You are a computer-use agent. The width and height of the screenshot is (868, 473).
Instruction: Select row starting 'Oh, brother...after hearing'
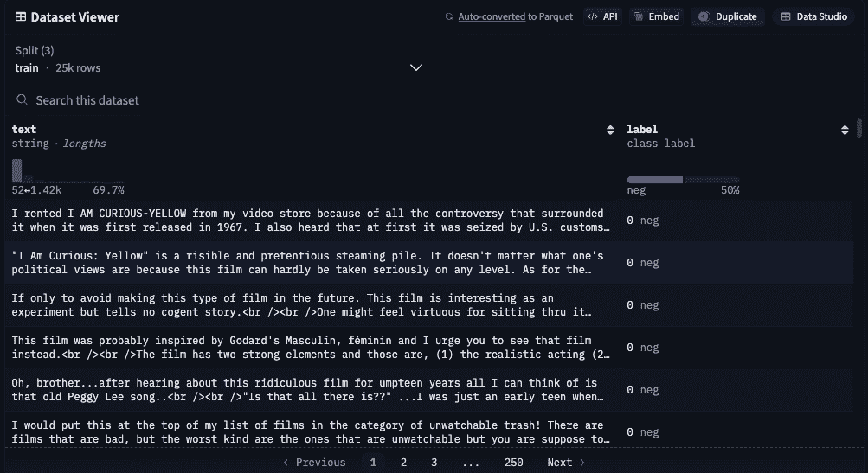[429, 389]
